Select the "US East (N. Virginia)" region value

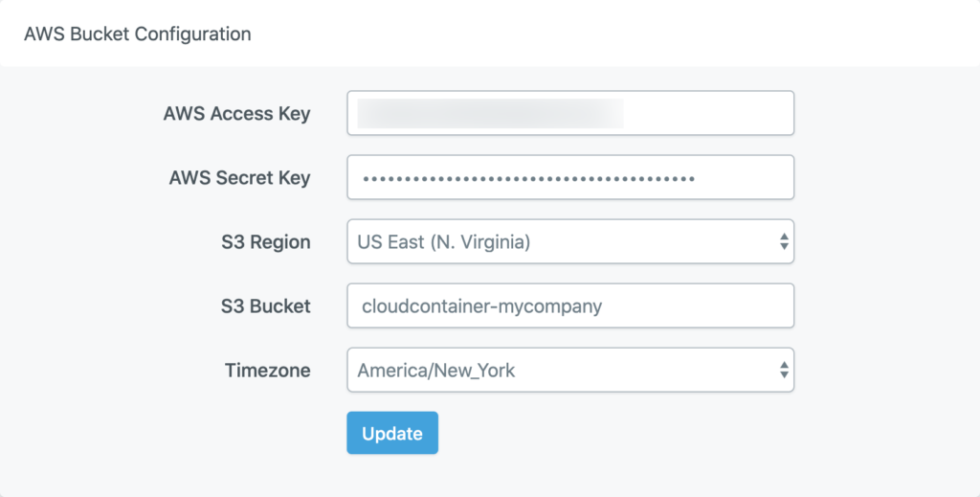pos(443,242)
